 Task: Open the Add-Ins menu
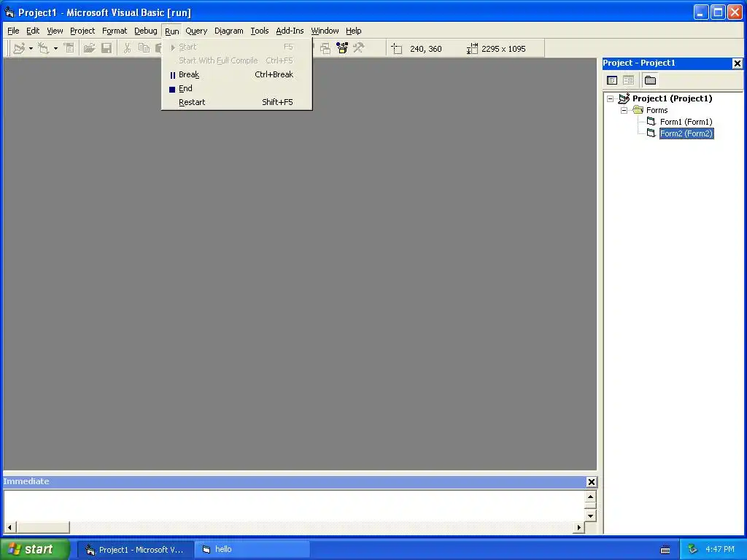(290, 31)
